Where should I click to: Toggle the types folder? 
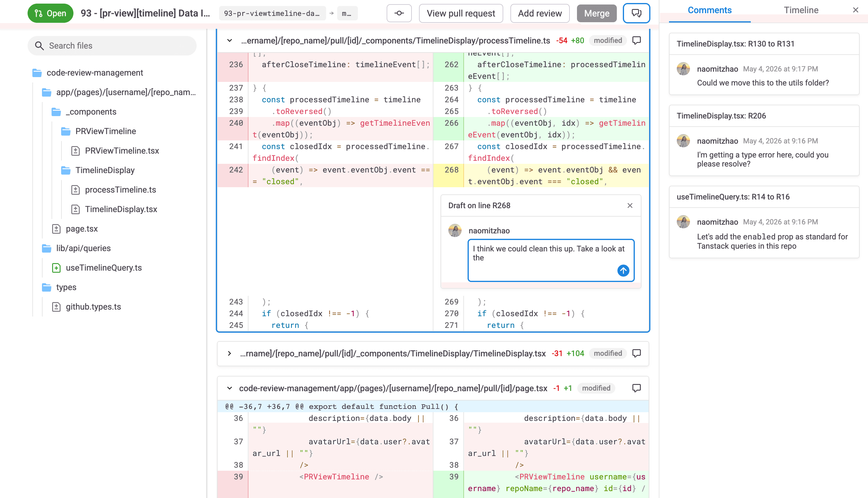pyautogui.click(x=59, y=287)
